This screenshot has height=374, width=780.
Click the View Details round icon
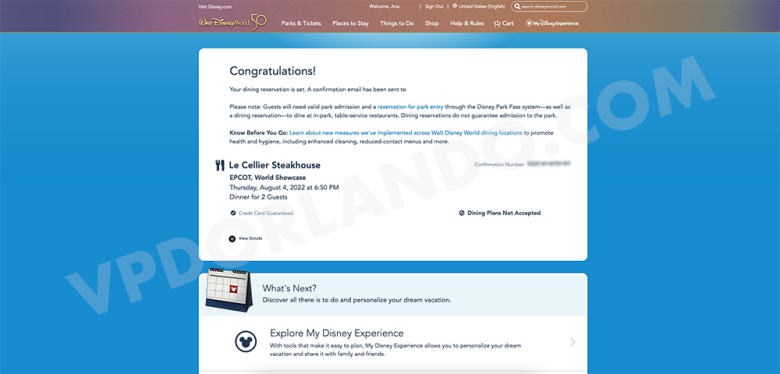232,239
